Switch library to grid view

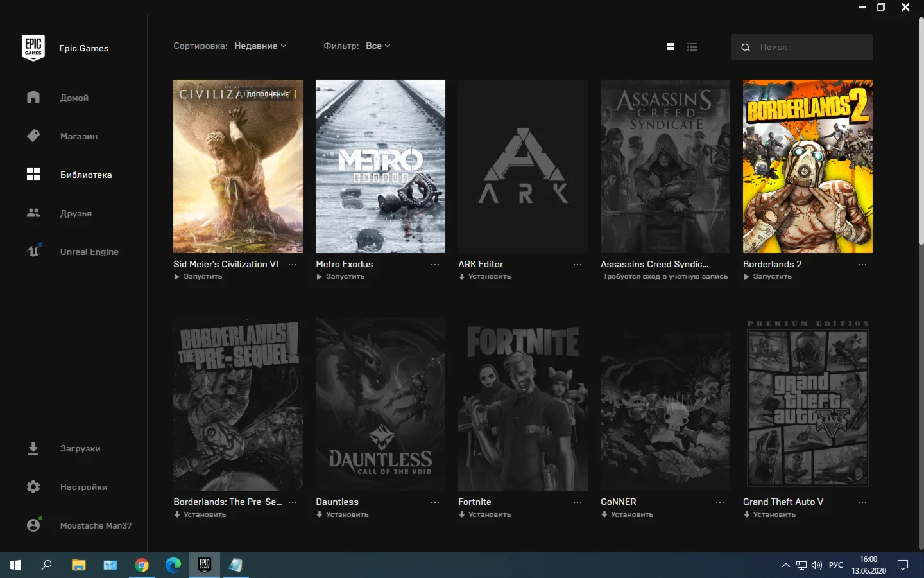(x=671, y=47)
